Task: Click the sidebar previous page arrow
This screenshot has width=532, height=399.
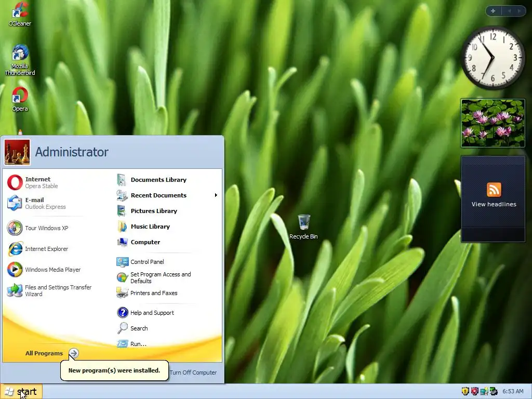Action: (509, 11)
